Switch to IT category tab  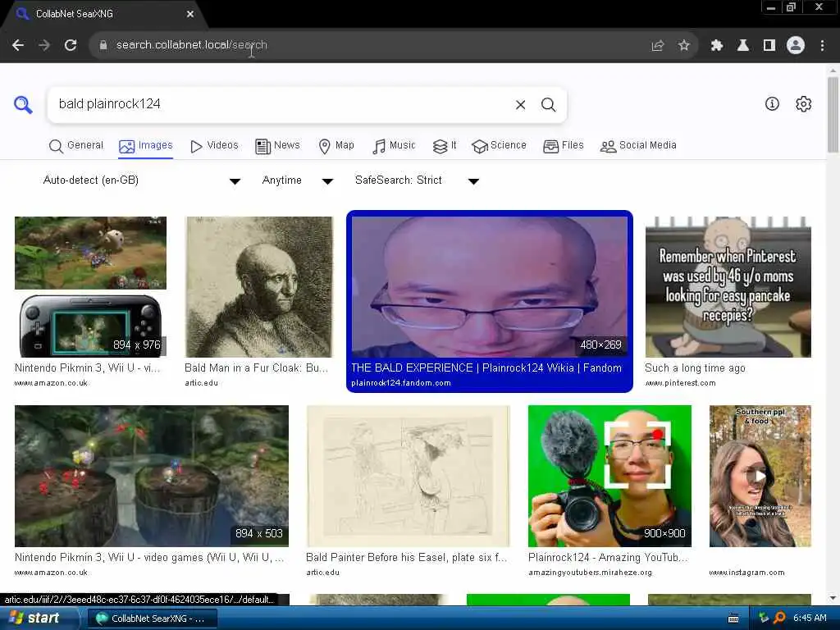coord(444,146)
